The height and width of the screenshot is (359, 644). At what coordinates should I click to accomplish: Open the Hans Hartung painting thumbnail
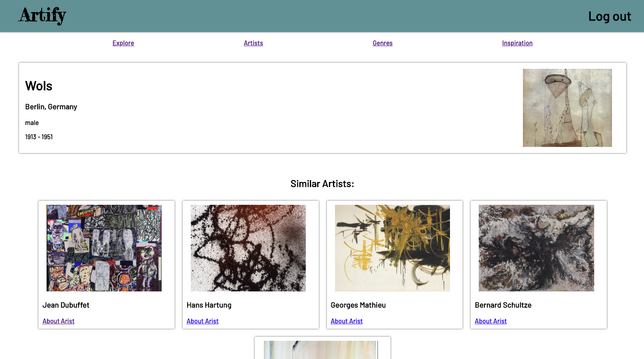click(248, 248)
